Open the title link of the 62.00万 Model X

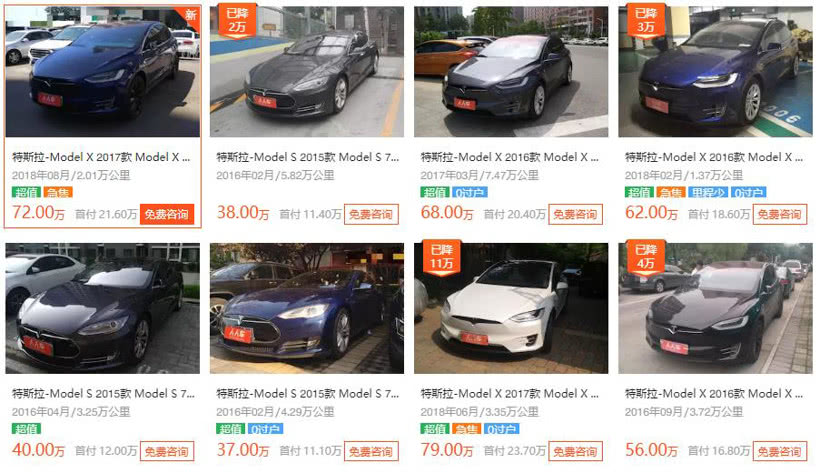click(714, 157)
